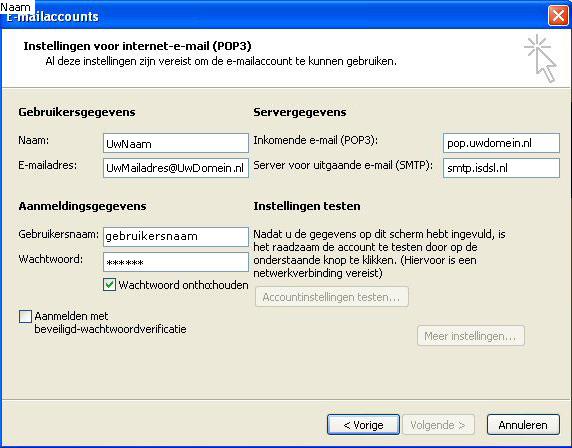Click the Accountinstellingen testen button
The height and width of the screenshot is (448, 572).
(332, 297)
